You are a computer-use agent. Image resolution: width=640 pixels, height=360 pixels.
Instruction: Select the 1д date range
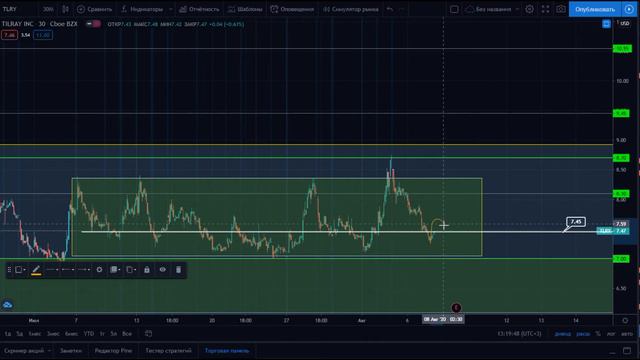8,333
